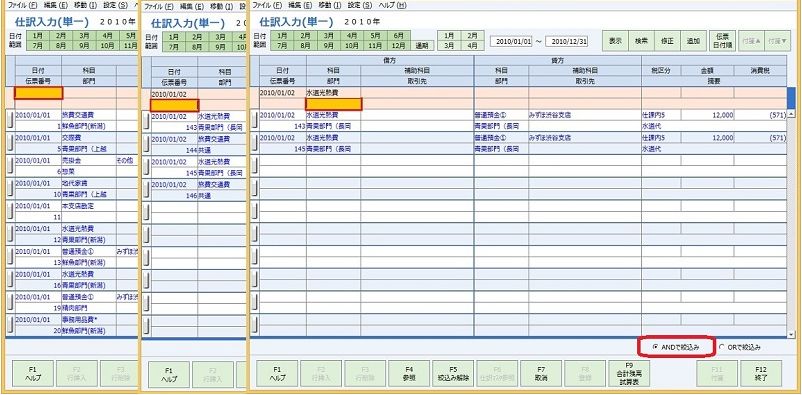The height and width of the screenshot is (395, 802).
Task: Click the 摘要 column header
Action: click(714, 80)
